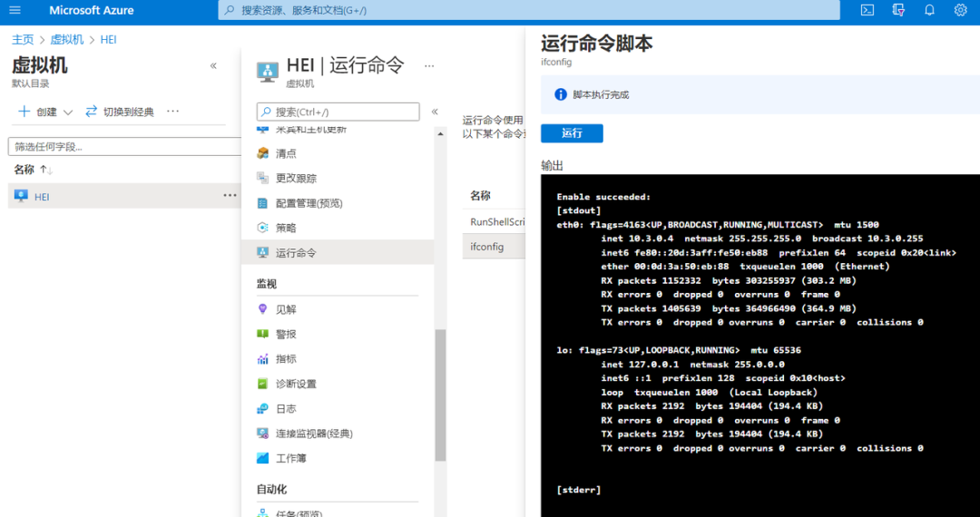The width and height of the screenshot is (980, 517).
Task: Open portal settings gear
Action: tap(961, 10)
